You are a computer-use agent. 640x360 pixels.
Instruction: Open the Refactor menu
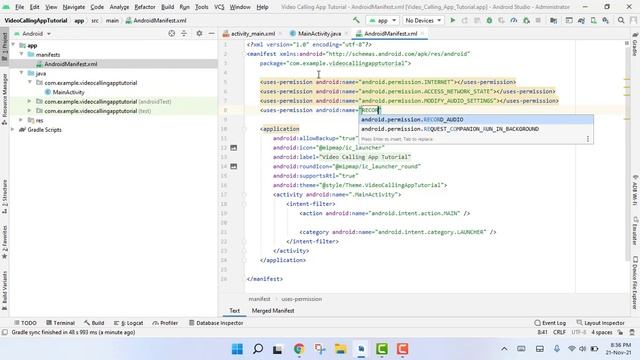145,7
